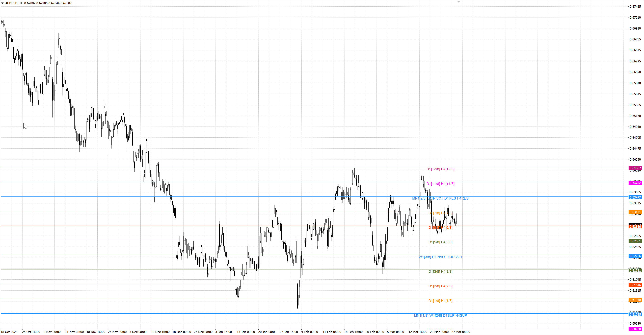Click the 0.66980 value on price scale
644x335 pixels.
[x=635, y=29]
